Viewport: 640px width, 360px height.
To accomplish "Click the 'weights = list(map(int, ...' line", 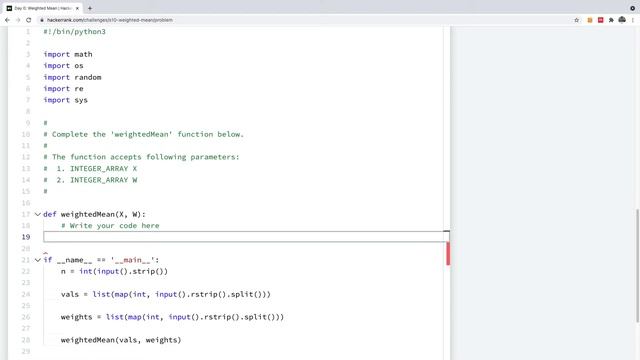I will [172, 317].
